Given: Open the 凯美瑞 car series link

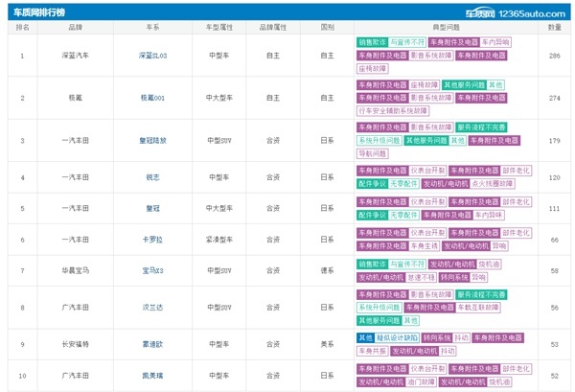Looking at the screenshot, I should [153, 376].
